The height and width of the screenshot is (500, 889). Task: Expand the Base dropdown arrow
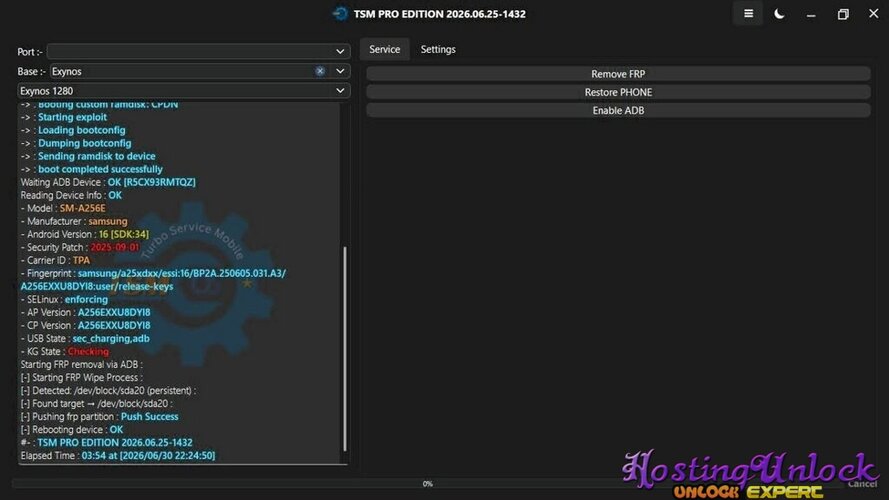(340, 71)
